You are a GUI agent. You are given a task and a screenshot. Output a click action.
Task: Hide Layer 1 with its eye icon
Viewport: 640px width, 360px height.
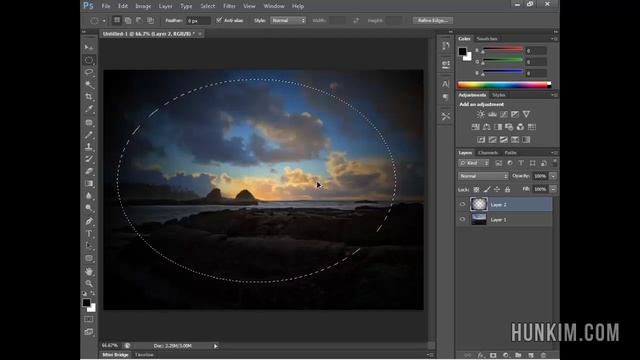pos(462,219)
